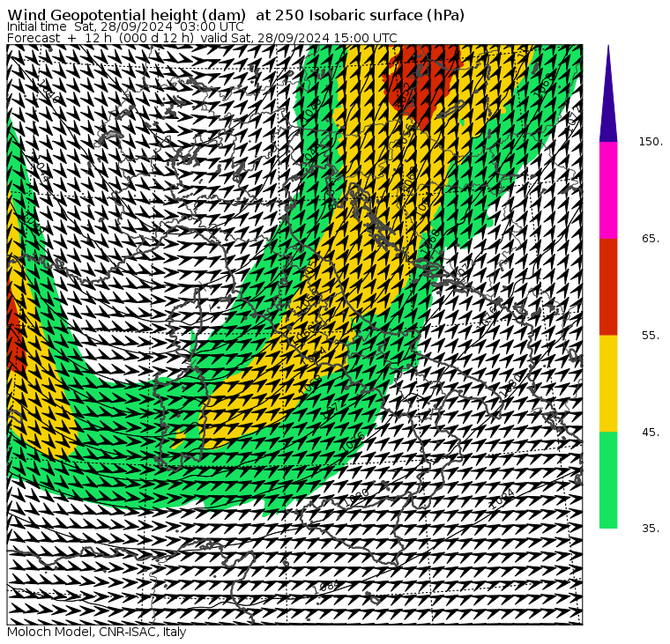Click the '35.' legend value
The width and height of the screenshot is (670, 644).
tap(651, 529)
